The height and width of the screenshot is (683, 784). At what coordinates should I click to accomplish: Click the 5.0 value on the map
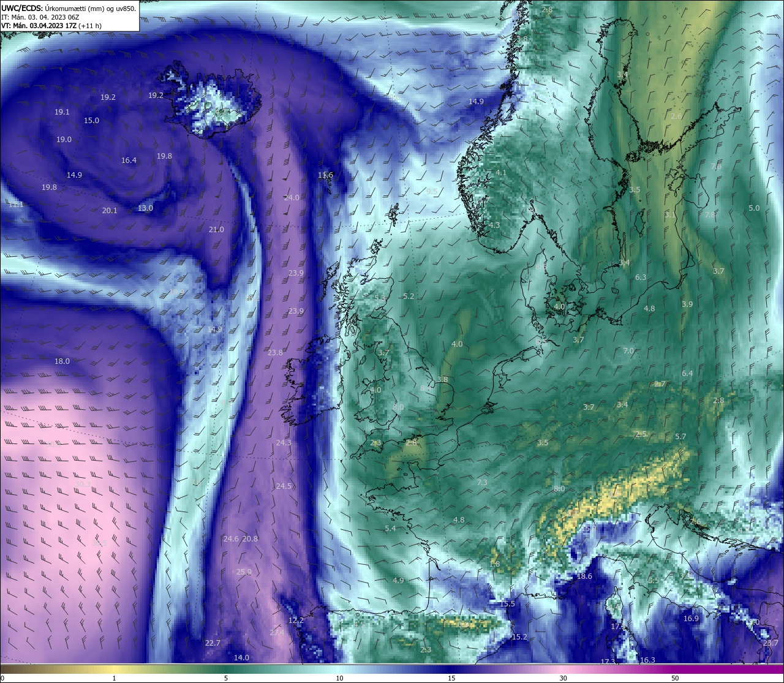(x=754, y=208)
